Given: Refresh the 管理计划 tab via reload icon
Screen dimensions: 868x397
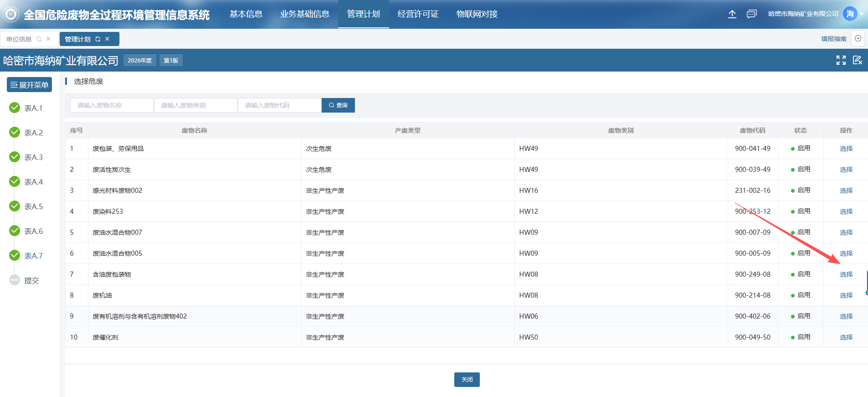Looking at the screenshot, I should tap(98, 39).
